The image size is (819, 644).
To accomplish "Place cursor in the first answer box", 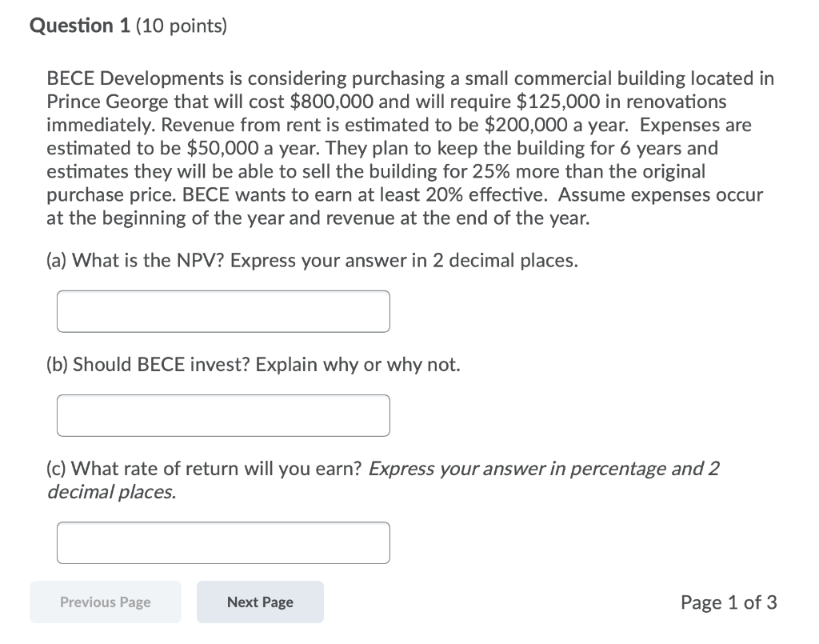I will 222,311.
